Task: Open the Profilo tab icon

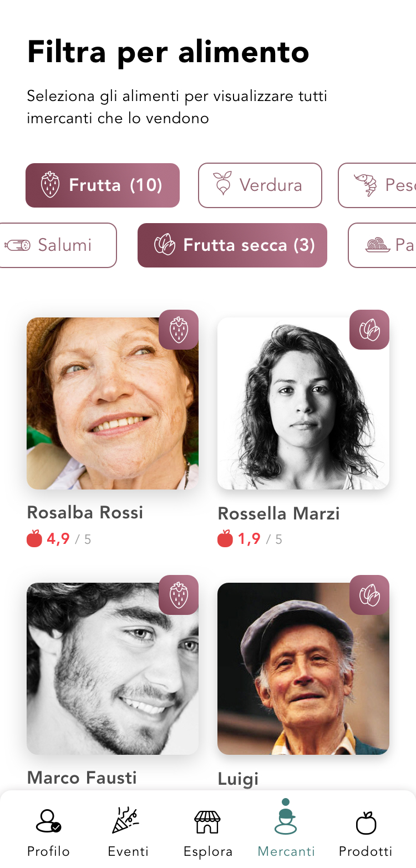Action: coord(48,821)
